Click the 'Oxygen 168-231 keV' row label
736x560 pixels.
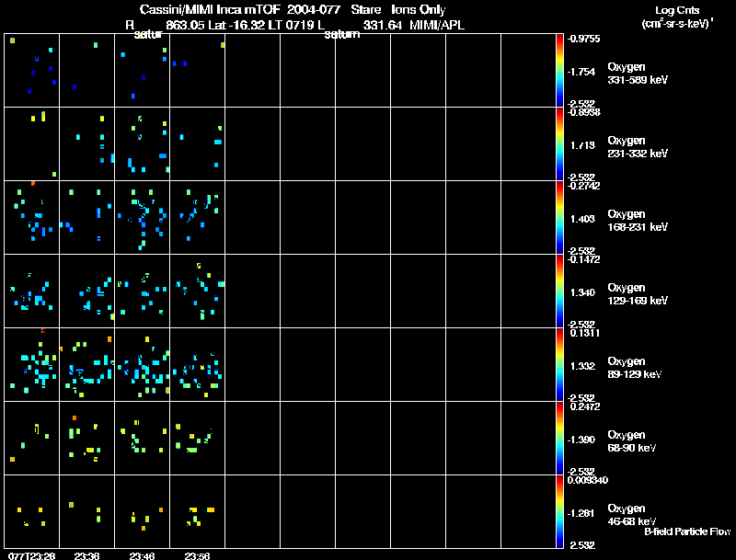[638, 221]
